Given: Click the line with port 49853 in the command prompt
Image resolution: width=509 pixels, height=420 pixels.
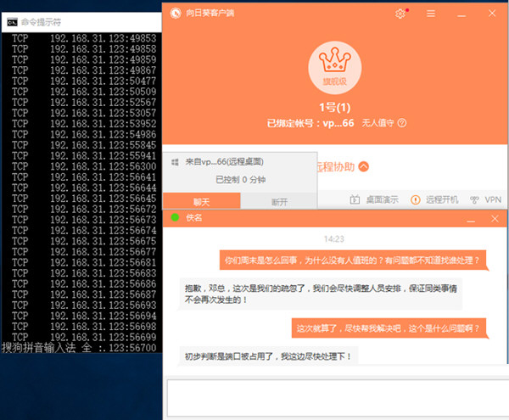Looking at the screenshot, I should 84,38.
